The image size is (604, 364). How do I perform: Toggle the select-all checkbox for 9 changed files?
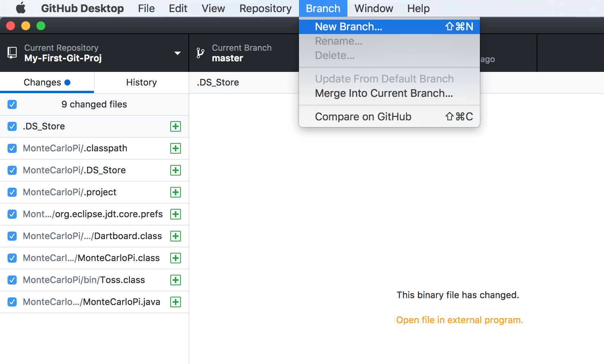click(12, 104)
